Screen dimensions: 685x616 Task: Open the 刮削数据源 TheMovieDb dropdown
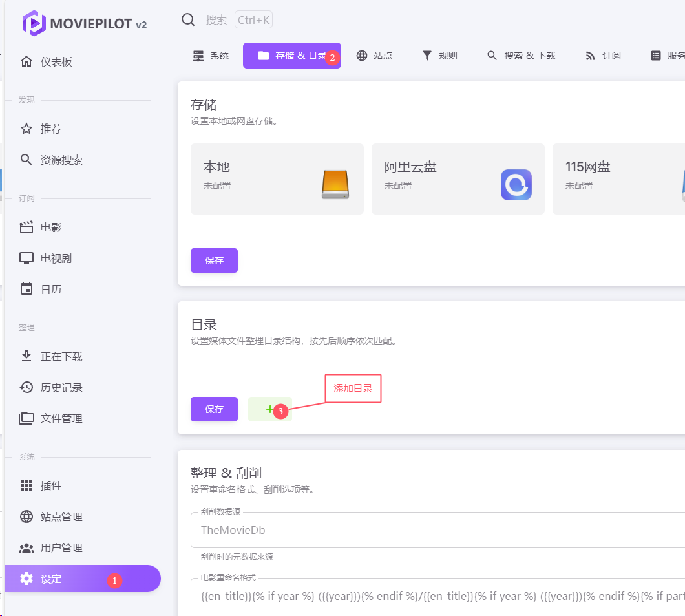click(x=437, y=530)
